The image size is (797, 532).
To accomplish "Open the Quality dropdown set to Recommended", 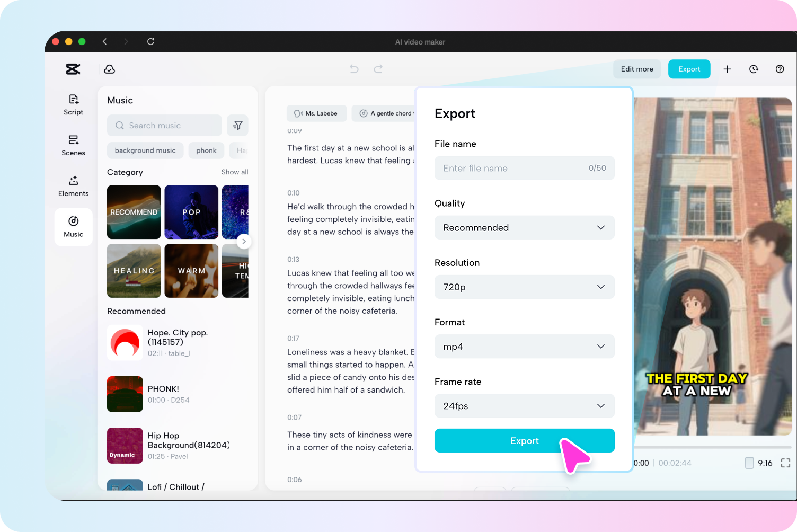I will pyautogui.click(x=524, y=227).
